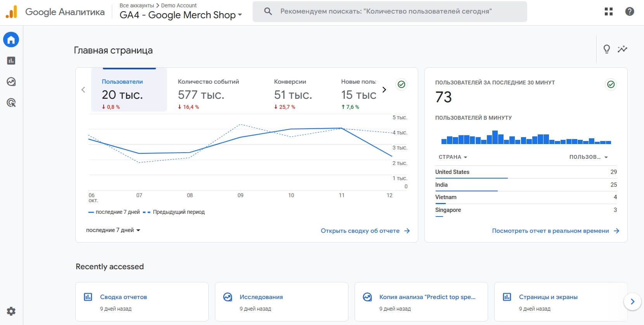Open 'Посмотреть отчет в реальном времени' link
Viewport: 644px width, 325px height.
(556, 231)
